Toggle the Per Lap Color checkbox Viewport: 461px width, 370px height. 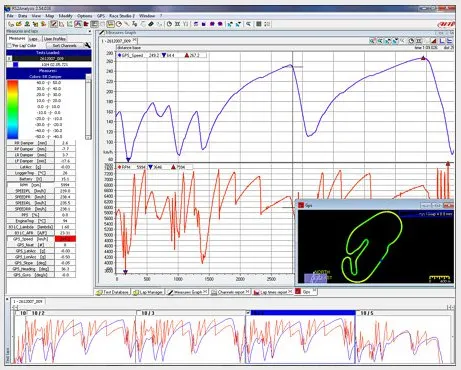(9, 45)
